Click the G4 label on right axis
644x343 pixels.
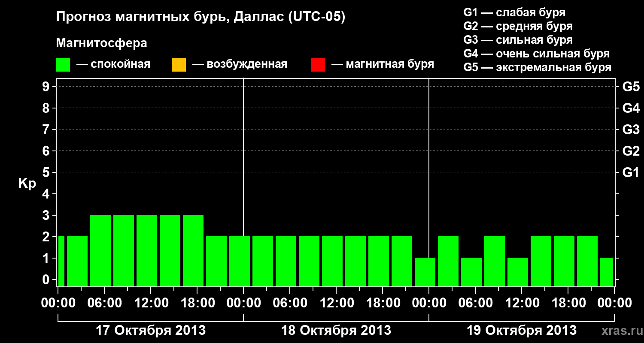pyautogui.click(x=631, y=108)
